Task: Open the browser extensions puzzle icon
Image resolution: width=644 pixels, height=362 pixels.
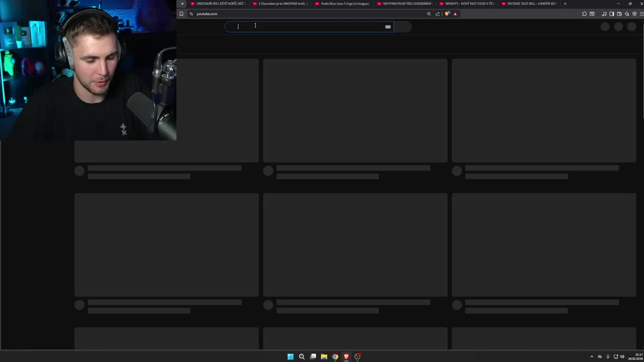Action: (x=585, y=14)
